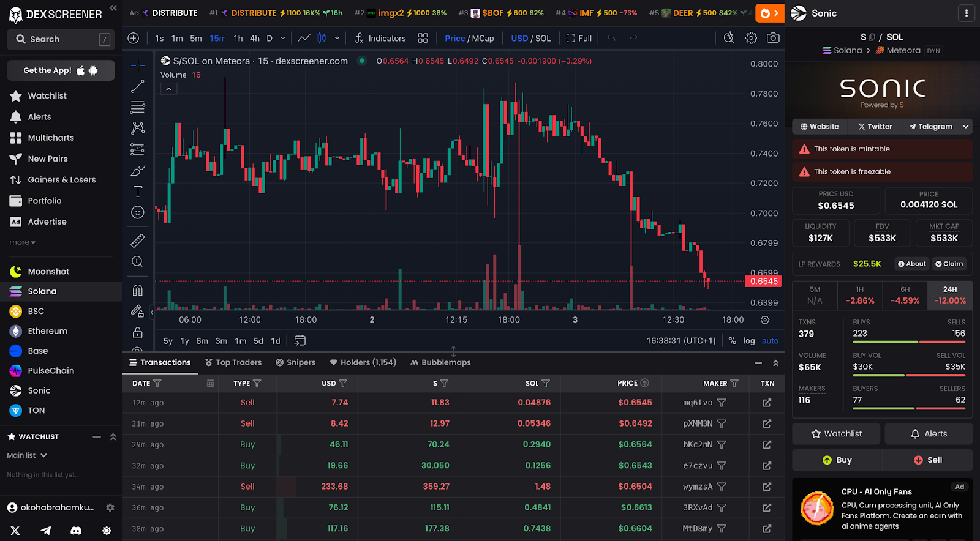Select the 5m chart interval

[196, 38]
